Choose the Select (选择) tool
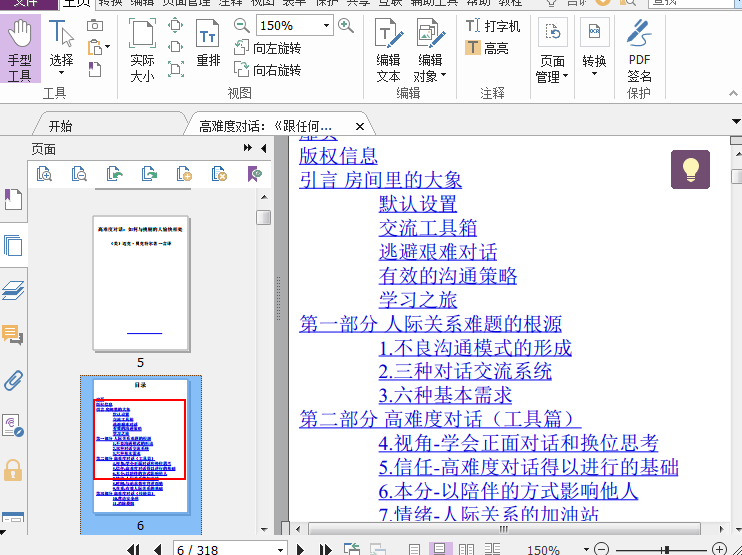 pos(62,44)
